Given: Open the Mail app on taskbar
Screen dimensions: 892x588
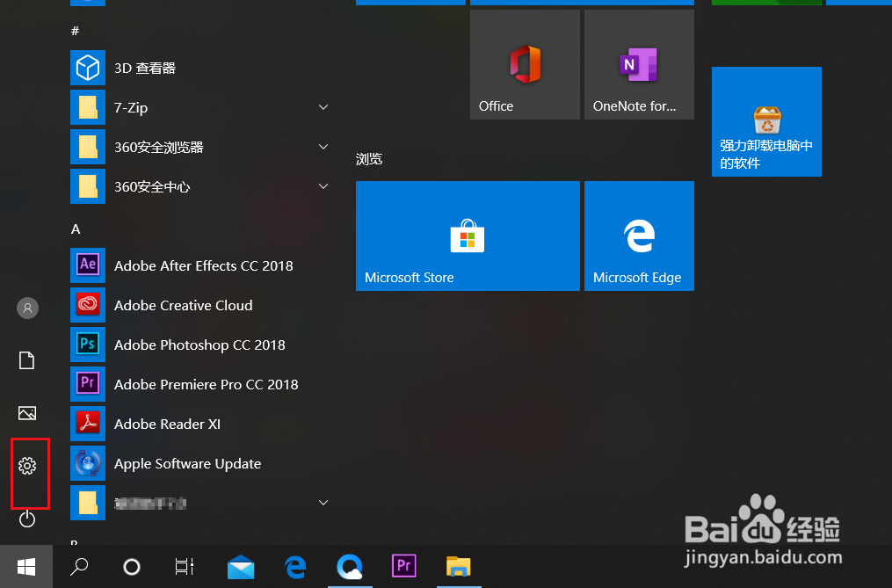Looking at the screenshot, I should 241,567.
